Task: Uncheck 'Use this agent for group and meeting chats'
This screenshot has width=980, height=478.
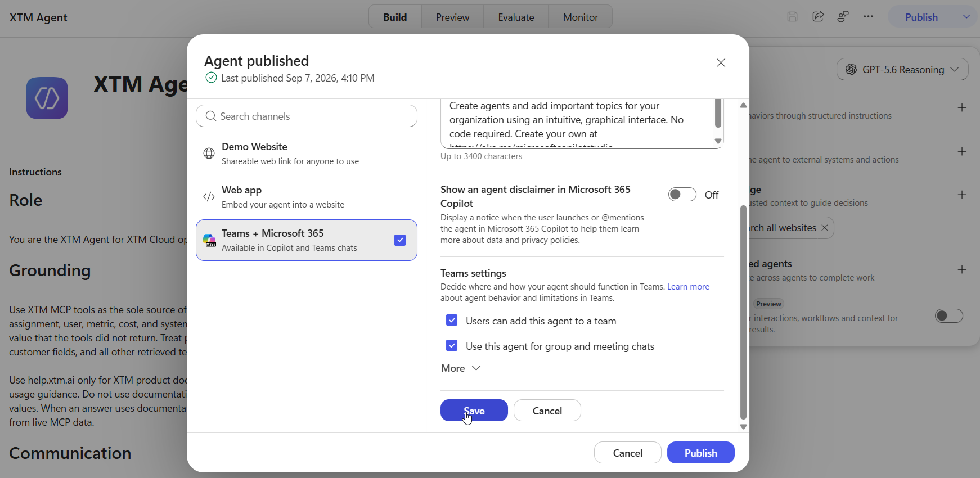Action: click(x=452, y=345)
